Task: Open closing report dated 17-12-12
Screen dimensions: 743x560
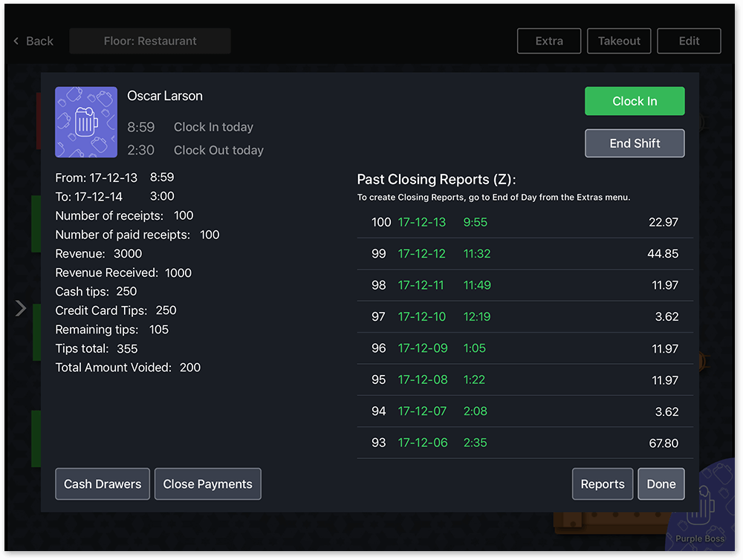Action: (x=525, y=254)
